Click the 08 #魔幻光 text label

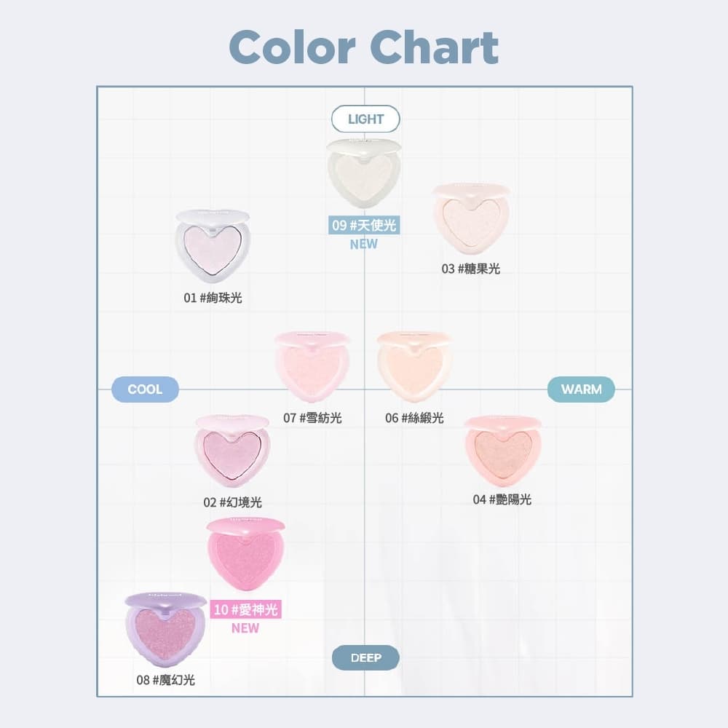pyautogui.click(x=165, y=680)
